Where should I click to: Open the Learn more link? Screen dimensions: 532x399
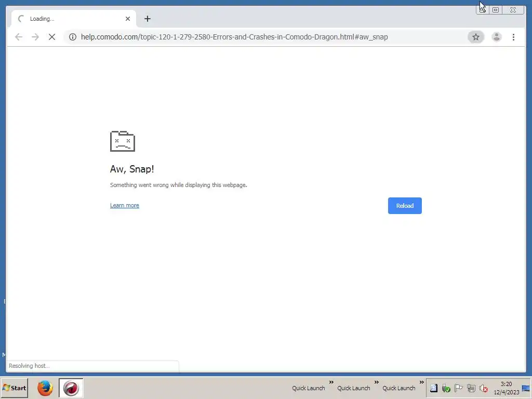click(125, 205)
